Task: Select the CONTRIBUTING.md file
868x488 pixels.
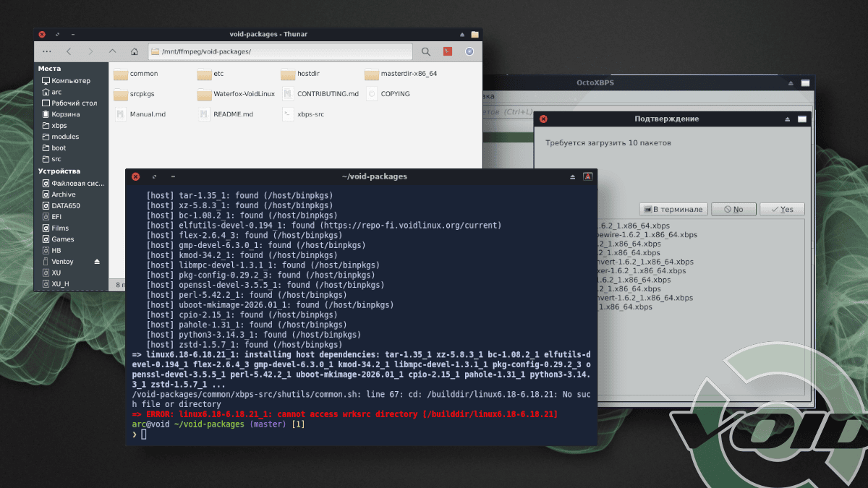Action: 320,94
